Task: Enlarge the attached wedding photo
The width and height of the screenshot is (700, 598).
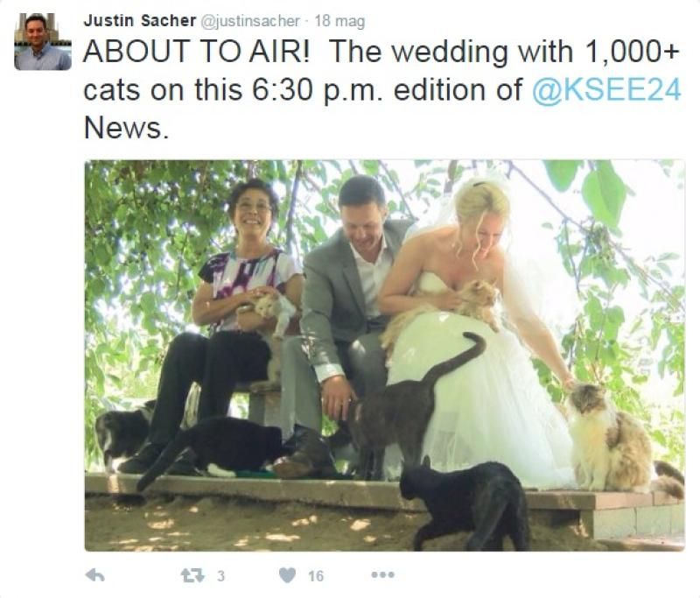Action: [384, 355]
